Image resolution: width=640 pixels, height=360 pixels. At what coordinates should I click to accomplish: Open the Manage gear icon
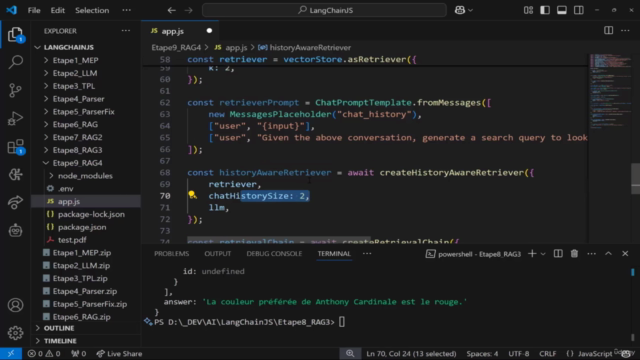(16, 333)
